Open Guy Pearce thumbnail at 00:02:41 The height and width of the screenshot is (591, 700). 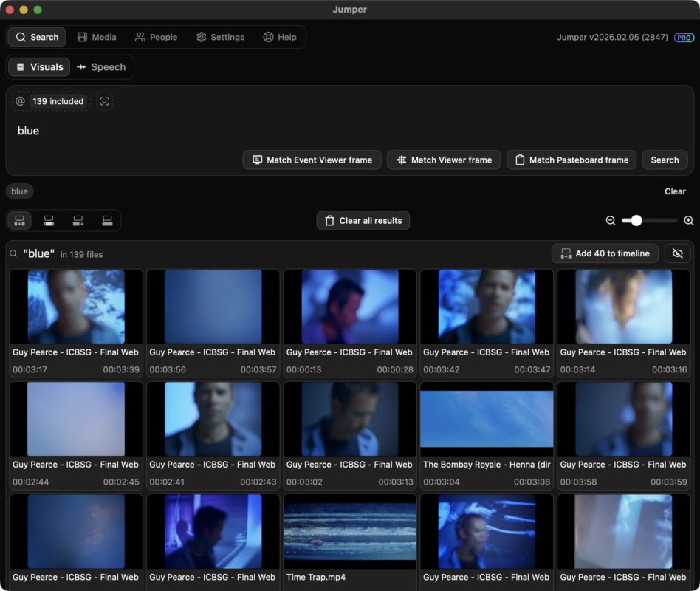(213, 419)
